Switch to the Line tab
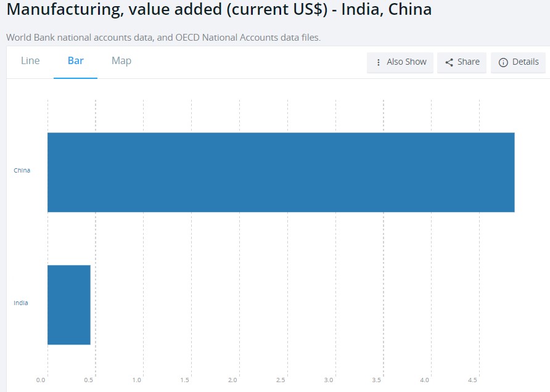 tap(30, 60)
